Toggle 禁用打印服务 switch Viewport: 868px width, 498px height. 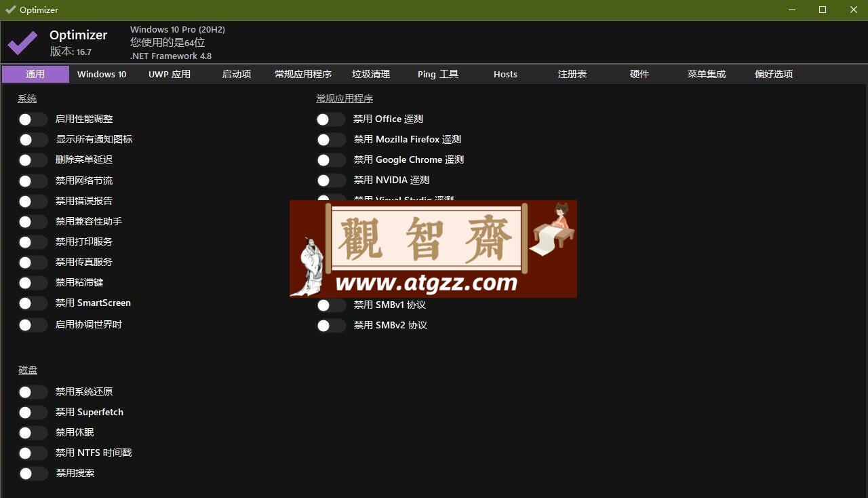(x=33, y=242)
